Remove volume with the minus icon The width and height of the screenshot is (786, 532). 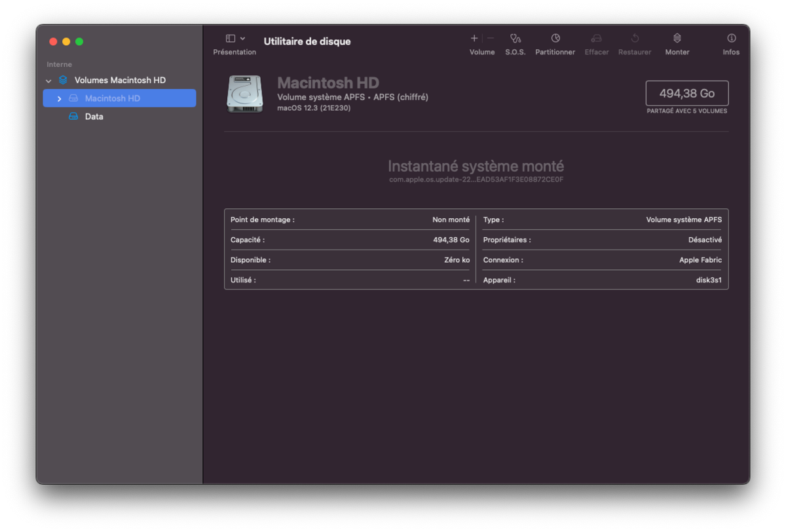pyautogui.click(x=491, y=39)
